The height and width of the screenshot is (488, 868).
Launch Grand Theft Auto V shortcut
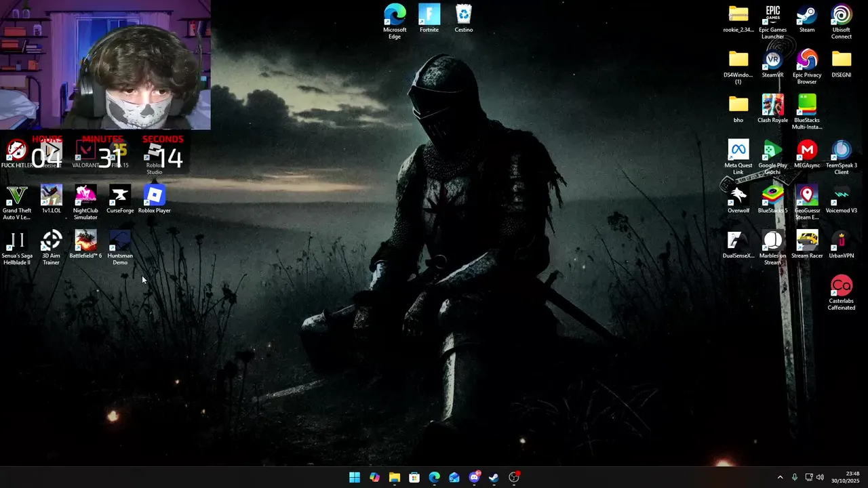tap(17, 202)
